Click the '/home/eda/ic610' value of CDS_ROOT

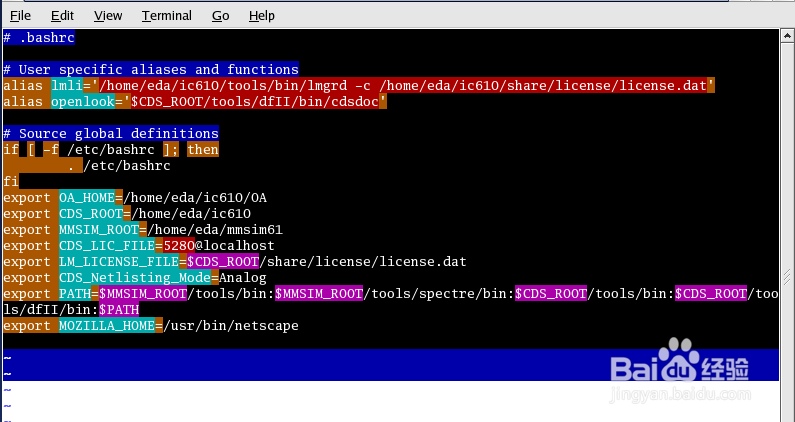click(191, 214)
